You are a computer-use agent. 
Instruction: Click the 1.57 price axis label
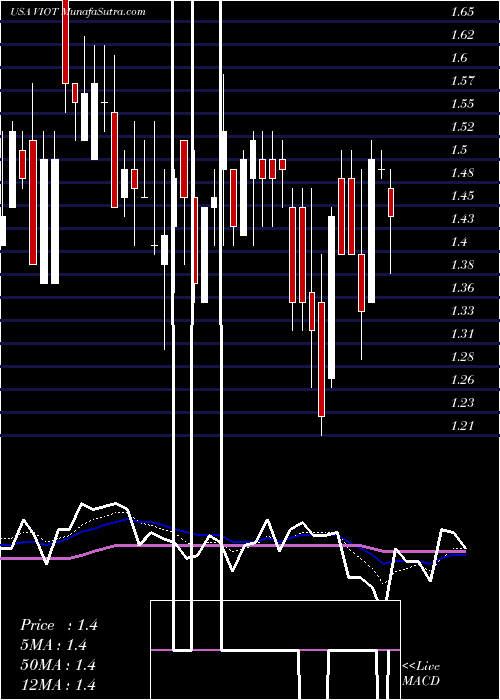tap(462, 81)
